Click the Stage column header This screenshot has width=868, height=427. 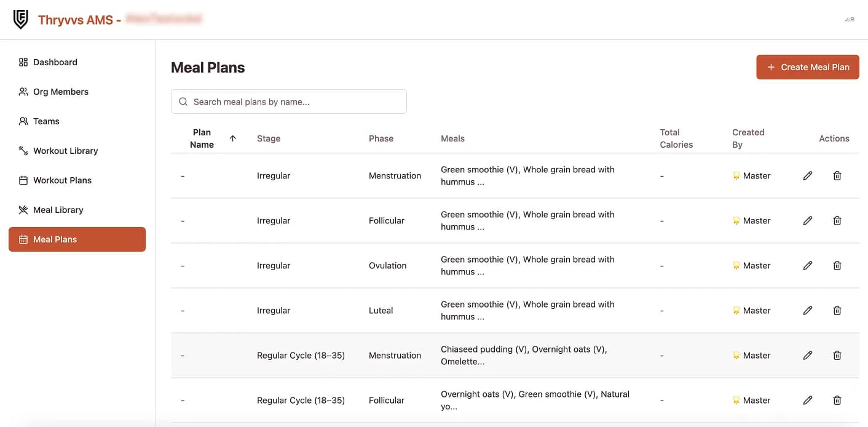pyautogui.click(x=269, y=138)
